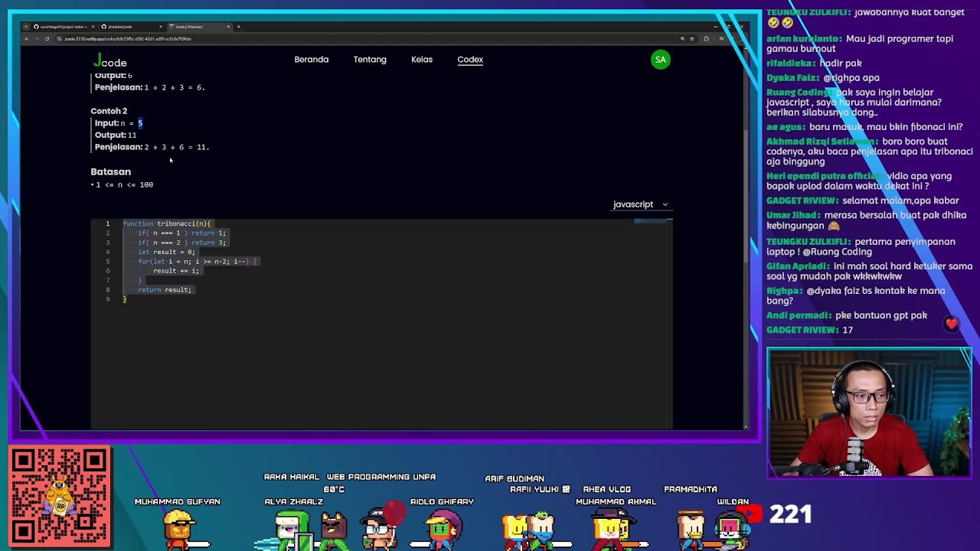Image resolution: width=980 pixels, height=551 pixels.
Task: Open the javascript language dropdown
Action: (641, 204)
